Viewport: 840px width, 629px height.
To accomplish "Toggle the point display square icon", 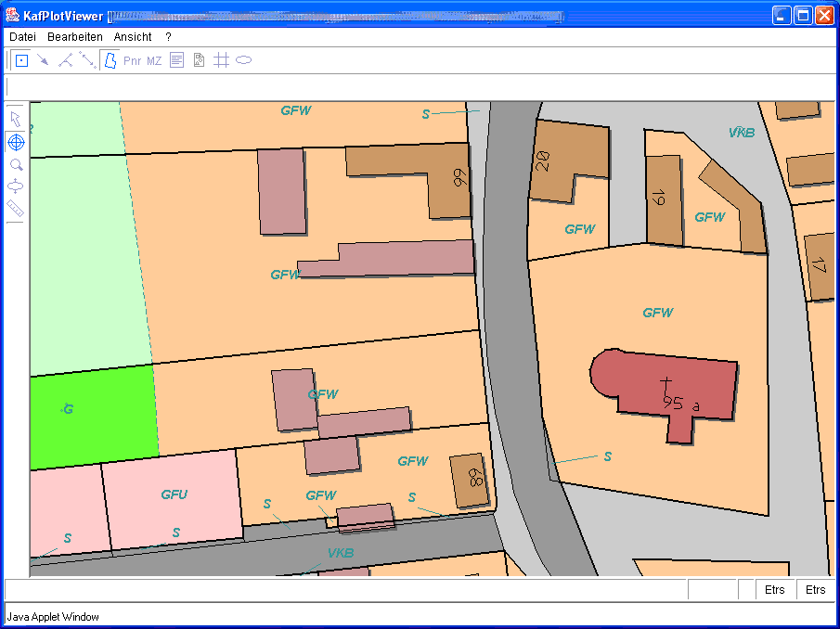I will pos(21,60).
